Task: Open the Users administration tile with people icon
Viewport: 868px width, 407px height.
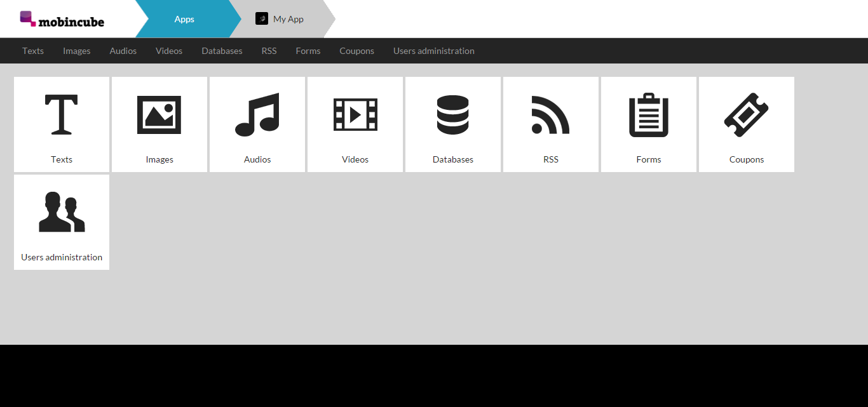Action: (x=62, y=222)
